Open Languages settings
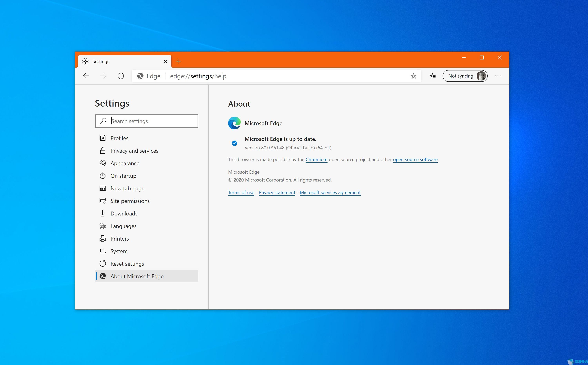This screenshot has width=588, height=365. (147, 226)
